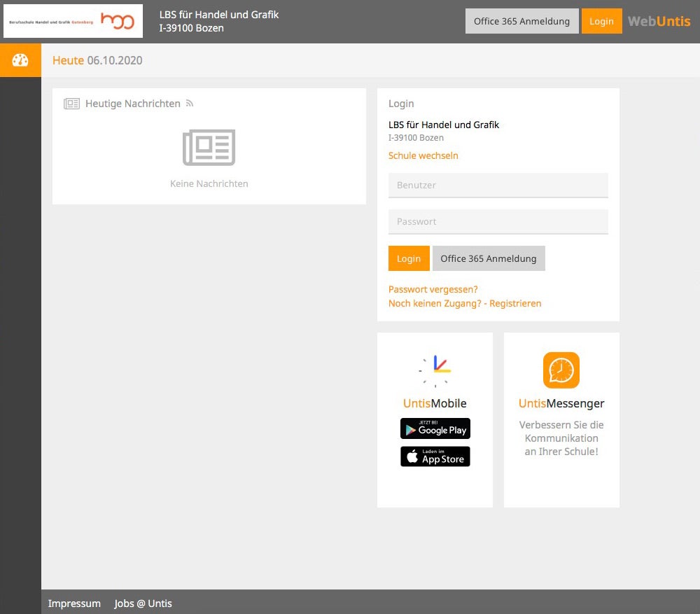Screen dimensions: 700x614
Task: Focus the Benutzer username field
Action: pos(498,186)
